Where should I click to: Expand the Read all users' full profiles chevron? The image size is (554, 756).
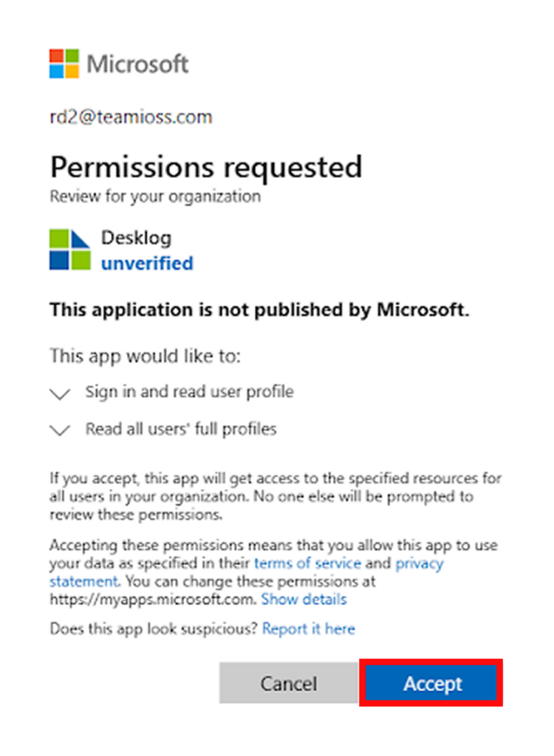coord(61,430)
